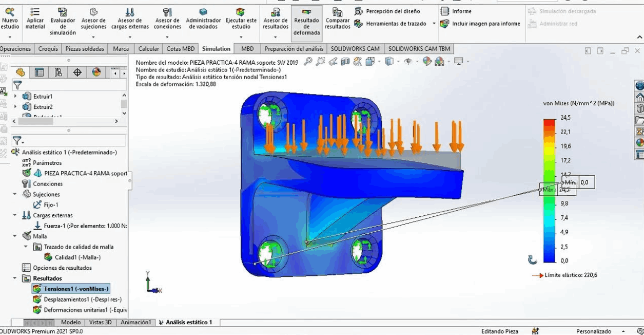Switch to the Croquis tab
Image resolution: width=644 pixels, height=335 pixels.
pyautogui.click(x=48, y=49)
